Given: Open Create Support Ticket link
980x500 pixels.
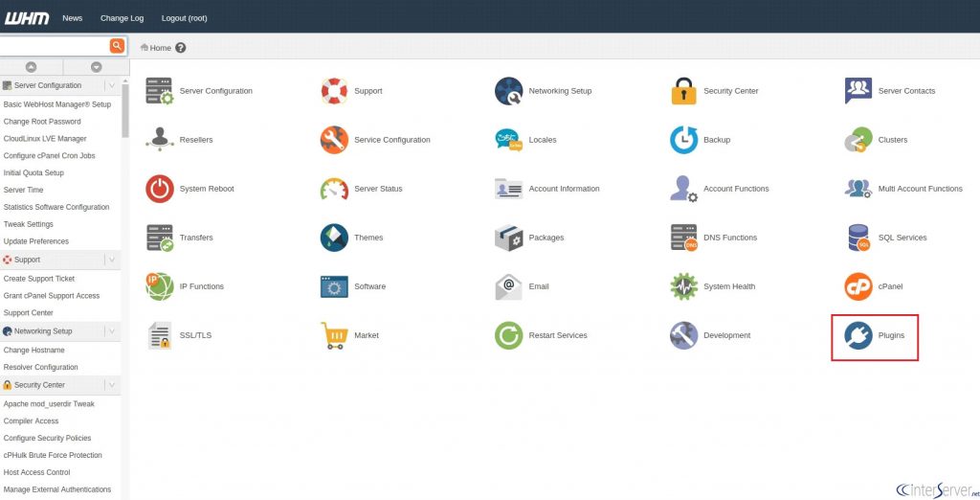Looking at the screenshot, I should pos(38,279).
